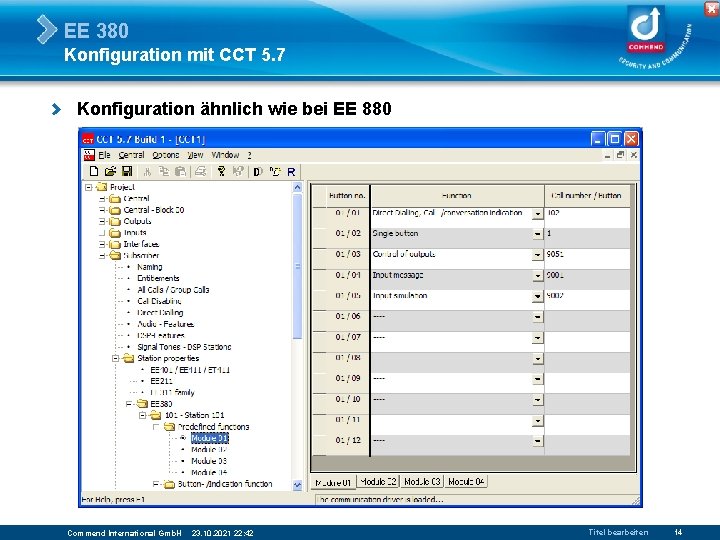The image size is (720, 540).
Task: Click the Cut scissors toolbar icon
Action: [x=147, y=172]
